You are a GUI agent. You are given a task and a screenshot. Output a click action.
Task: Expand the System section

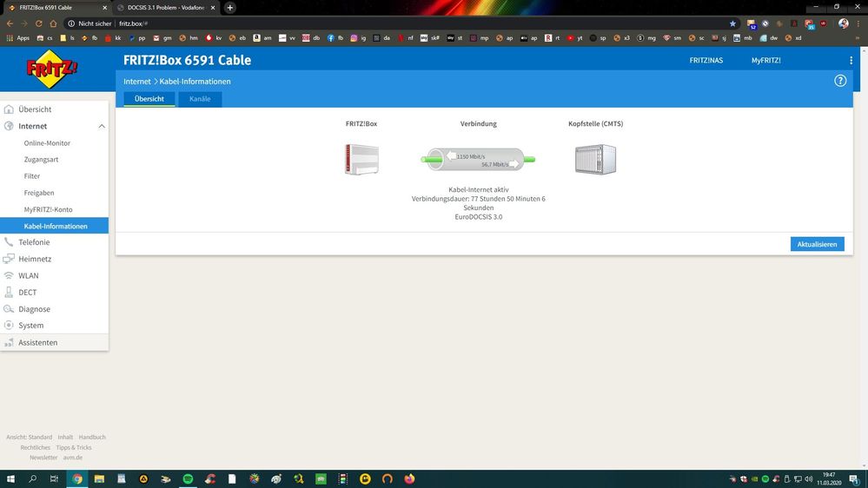(x=31, y=326)
